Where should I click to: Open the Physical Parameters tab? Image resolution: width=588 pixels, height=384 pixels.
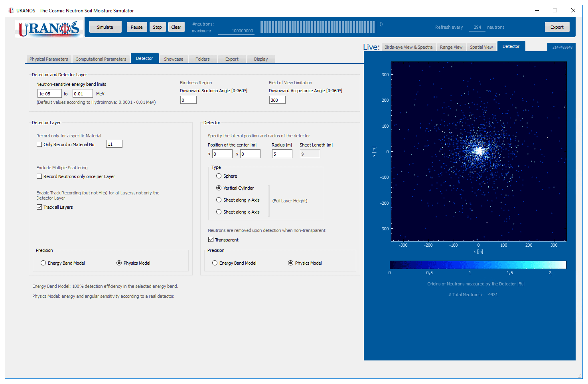click(49, 59)
